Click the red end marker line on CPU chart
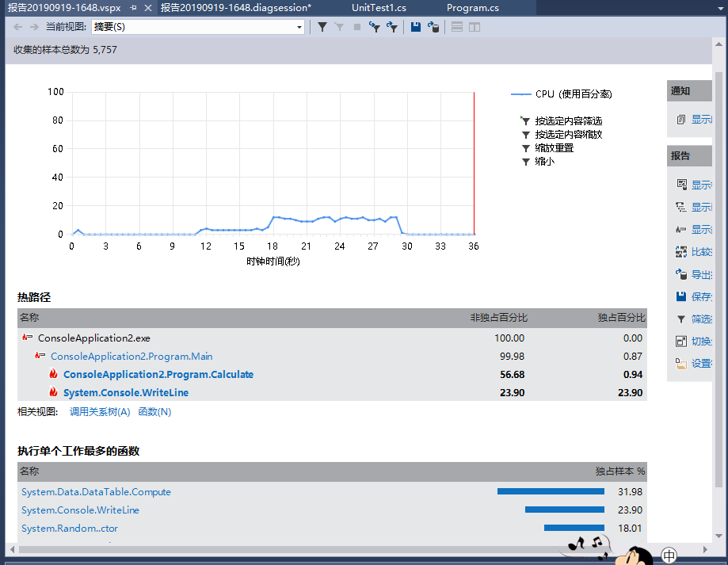728x565 pixels. tap(474, 163)
